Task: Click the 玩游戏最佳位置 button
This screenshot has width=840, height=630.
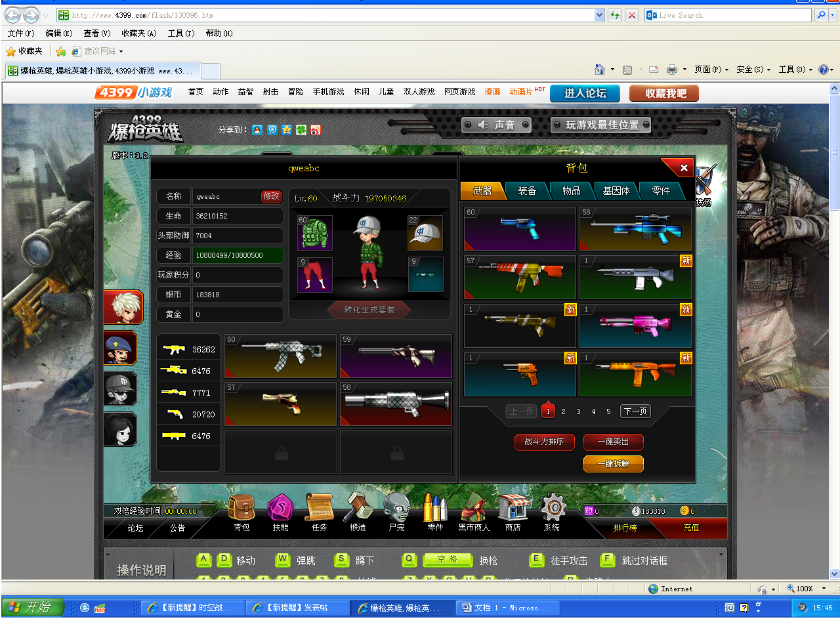Action: pyautogui.click(x=602, y=125)
